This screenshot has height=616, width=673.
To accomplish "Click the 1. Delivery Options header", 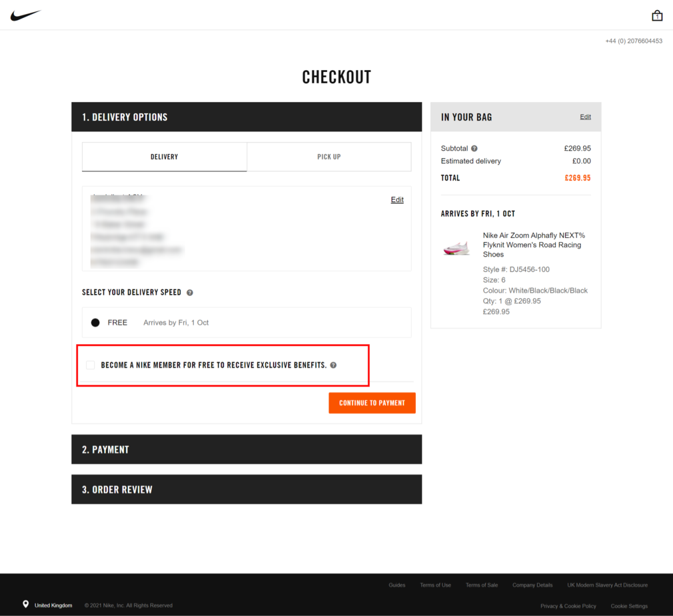I will (x=247, y=117).
